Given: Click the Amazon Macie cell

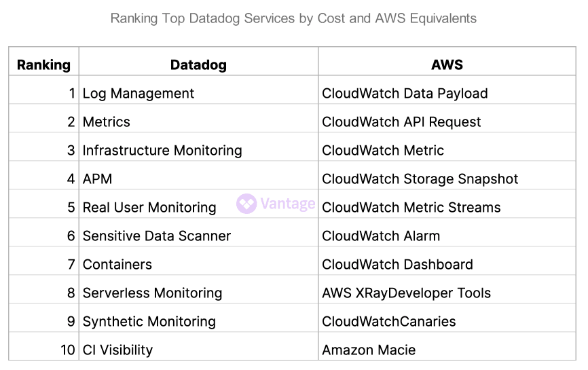Looking at the screenshot, I should (x=369, y=350).
